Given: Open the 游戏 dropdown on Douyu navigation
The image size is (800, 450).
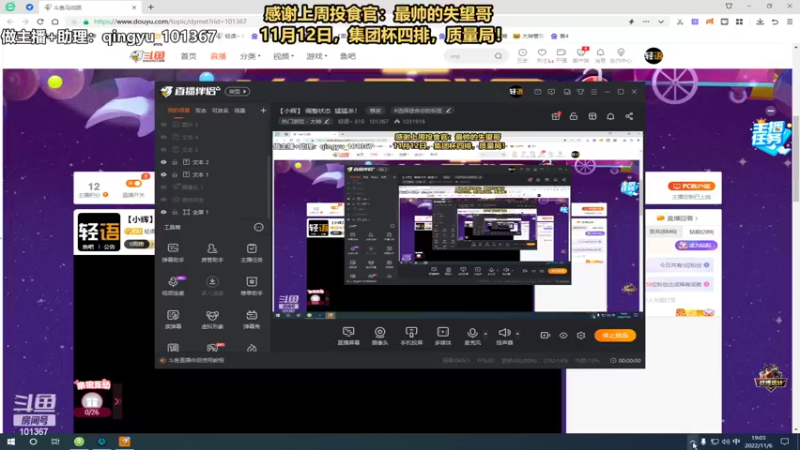Looking at the screenshot, I should tap(316, 56).
